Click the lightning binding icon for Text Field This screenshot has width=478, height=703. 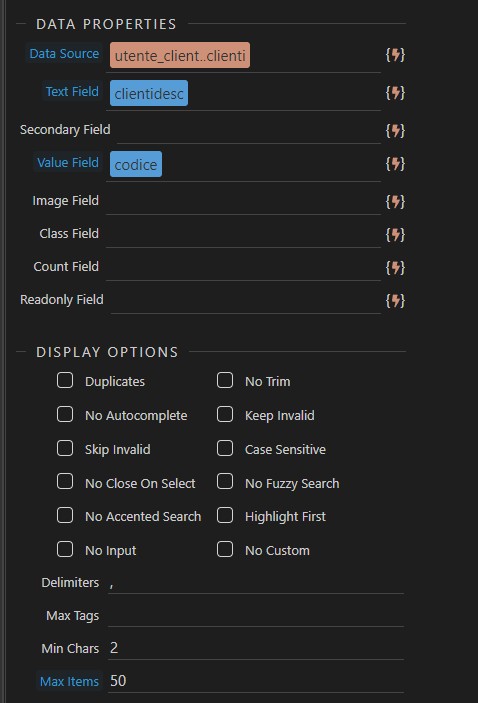click(395, 93)
